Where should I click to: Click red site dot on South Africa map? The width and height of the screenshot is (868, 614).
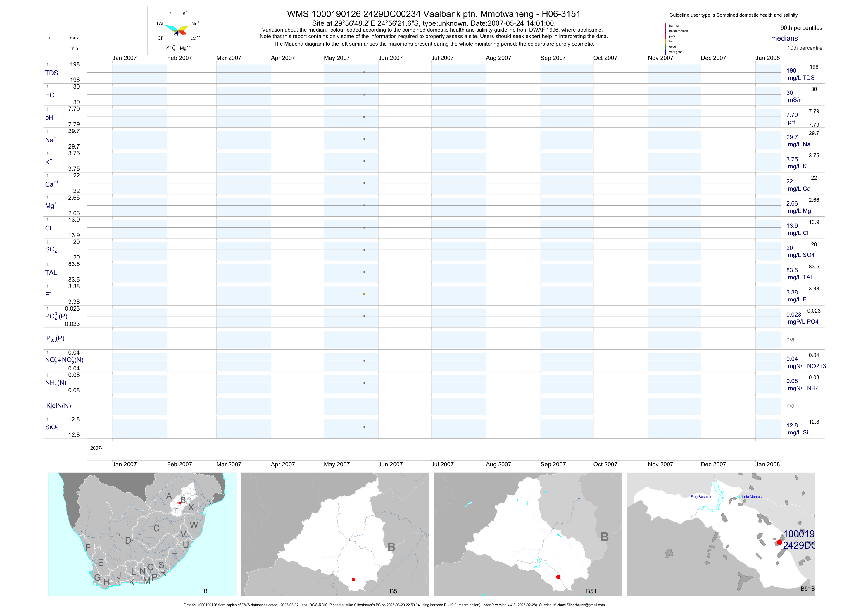pyautogui.click(x=180, y=503)
